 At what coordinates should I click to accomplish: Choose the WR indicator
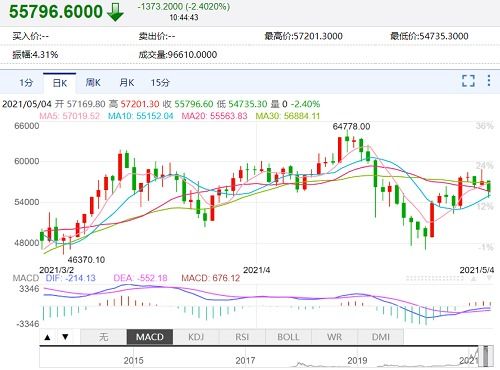(334, 337)
